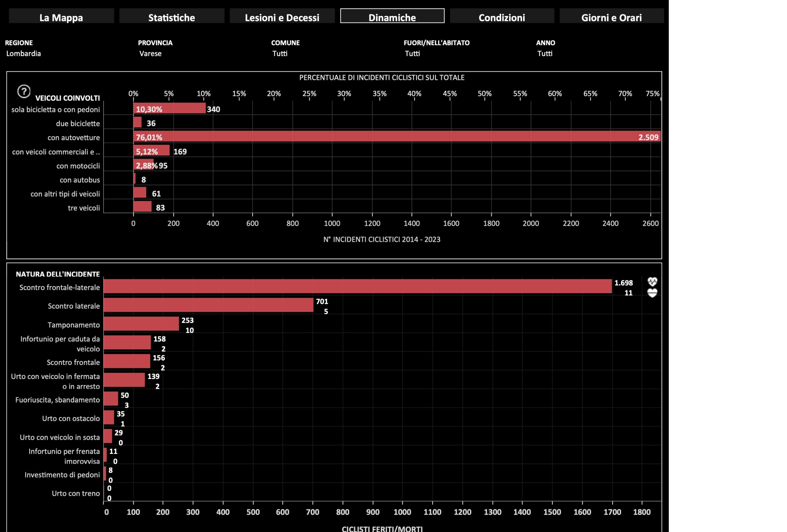Click the solid heart deaths icon
Screen dimensions: 787x532
coord(652,293)
